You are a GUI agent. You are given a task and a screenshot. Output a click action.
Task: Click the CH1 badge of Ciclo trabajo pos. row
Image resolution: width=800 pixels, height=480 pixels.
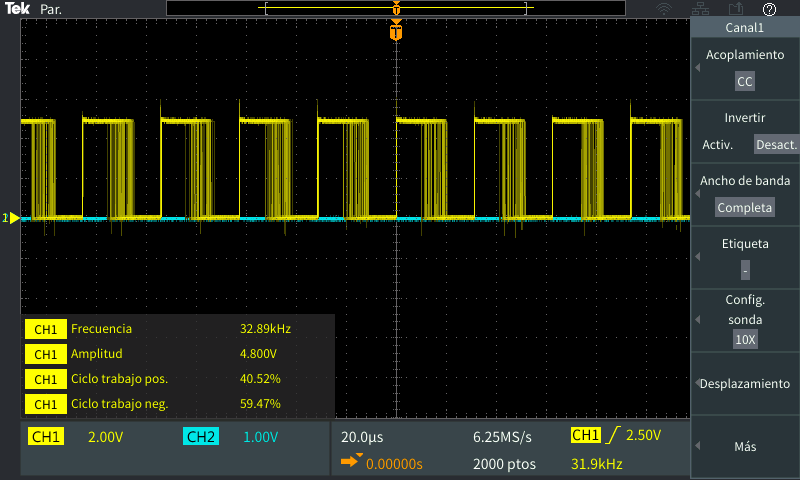point(46,380)
